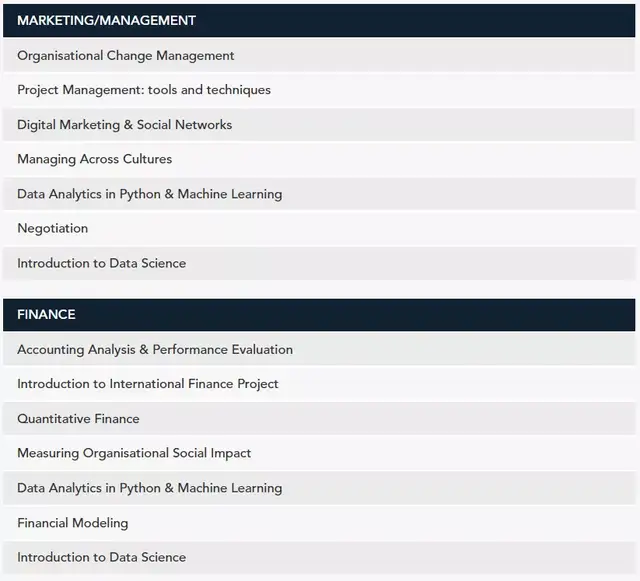Click the FINANCE section header
The height and width of the screenshot is (581, 640).
click(x=46, y=314)
